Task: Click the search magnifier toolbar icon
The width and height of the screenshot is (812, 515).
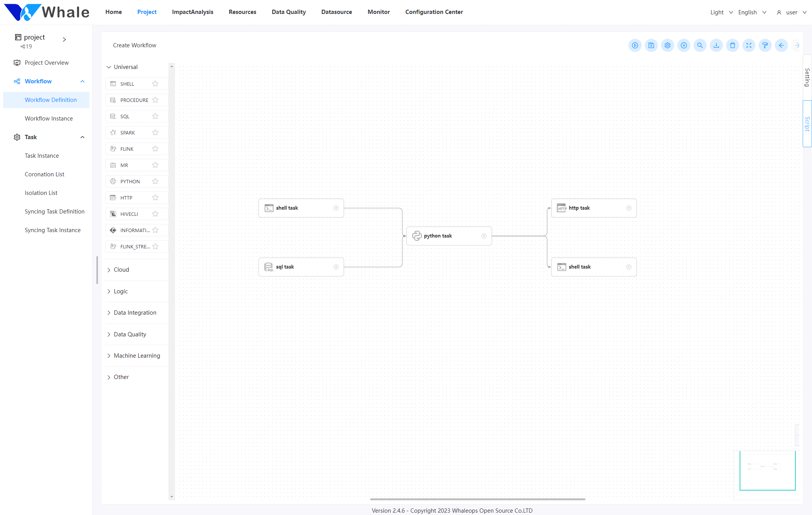Action: [x=700, y=45]
